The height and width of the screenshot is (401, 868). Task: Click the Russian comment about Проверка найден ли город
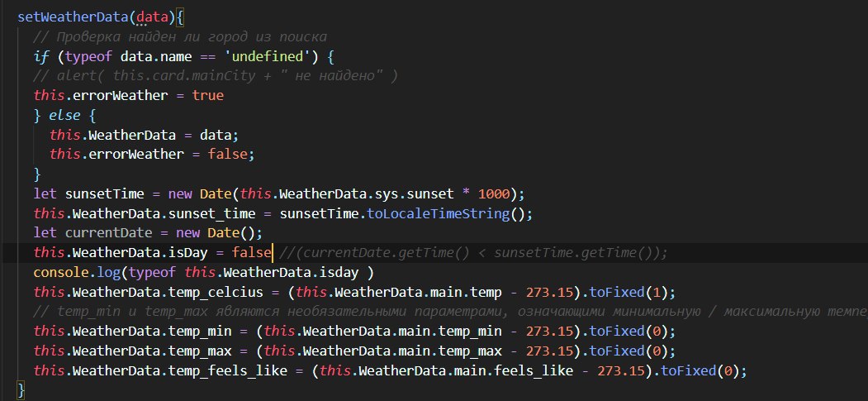[180, 36]
